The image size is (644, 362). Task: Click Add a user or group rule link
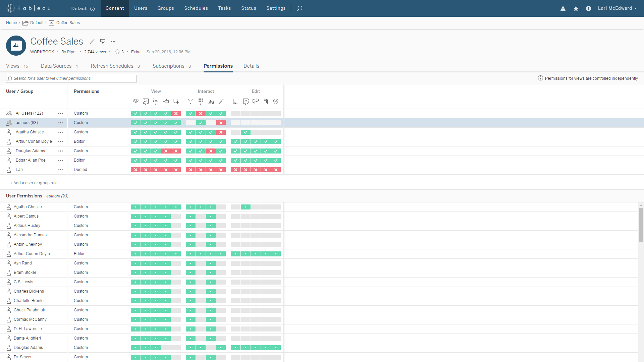(34, 183)
